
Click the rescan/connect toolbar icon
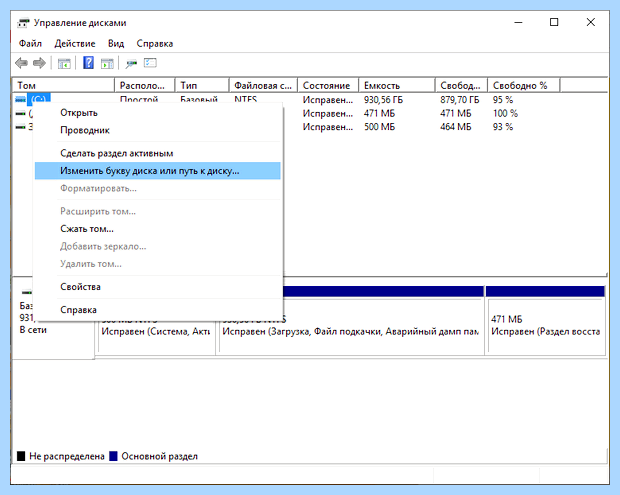131,63
